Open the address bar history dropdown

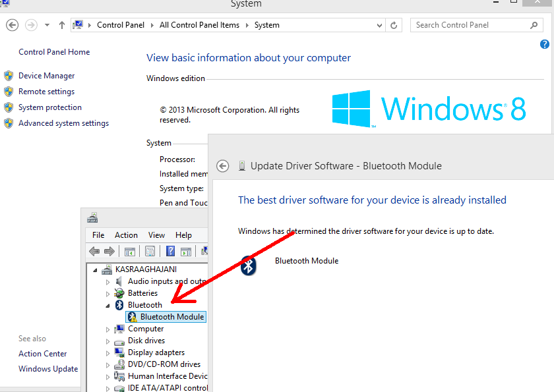[x=379, y=26]
